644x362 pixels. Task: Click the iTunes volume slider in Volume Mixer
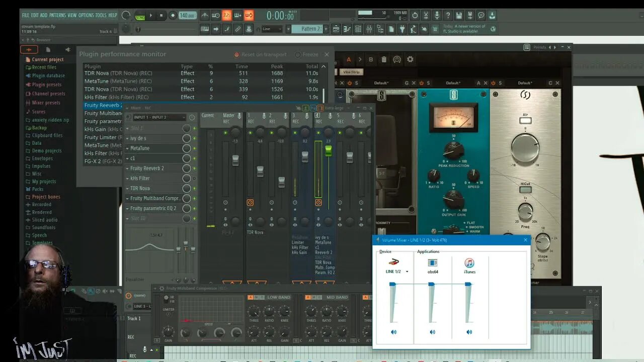[x=468, y=285]
